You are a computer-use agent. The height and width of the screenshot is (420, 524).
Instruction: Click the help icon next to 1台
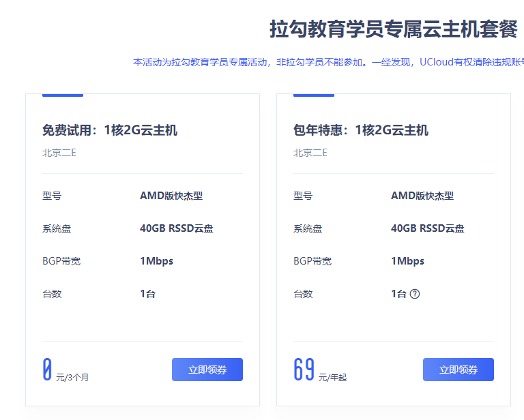415,294
